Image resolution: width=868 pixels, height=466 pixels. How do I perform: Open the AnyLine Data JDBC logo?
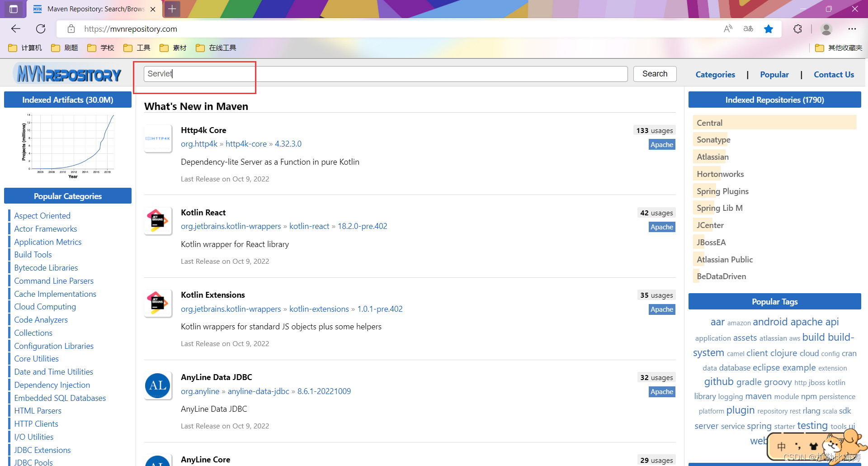click(158, 385)
